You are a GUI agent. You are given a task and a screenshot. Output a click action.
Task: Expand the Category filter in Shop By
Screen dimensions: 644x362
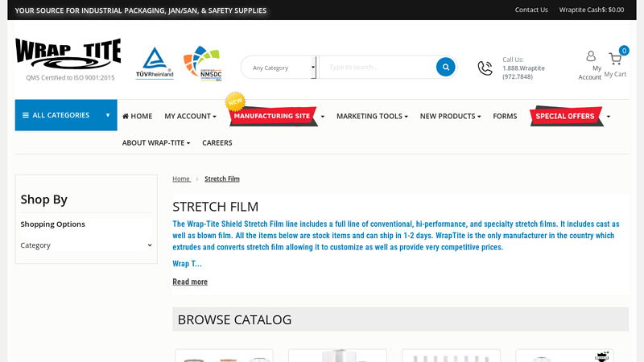[x=86, y=245]
